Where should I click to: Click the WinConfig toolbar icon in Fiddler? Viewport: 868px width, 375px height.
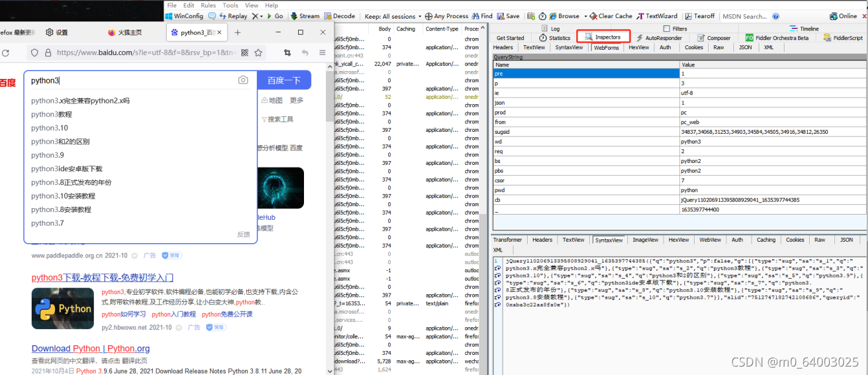(184, 16)
